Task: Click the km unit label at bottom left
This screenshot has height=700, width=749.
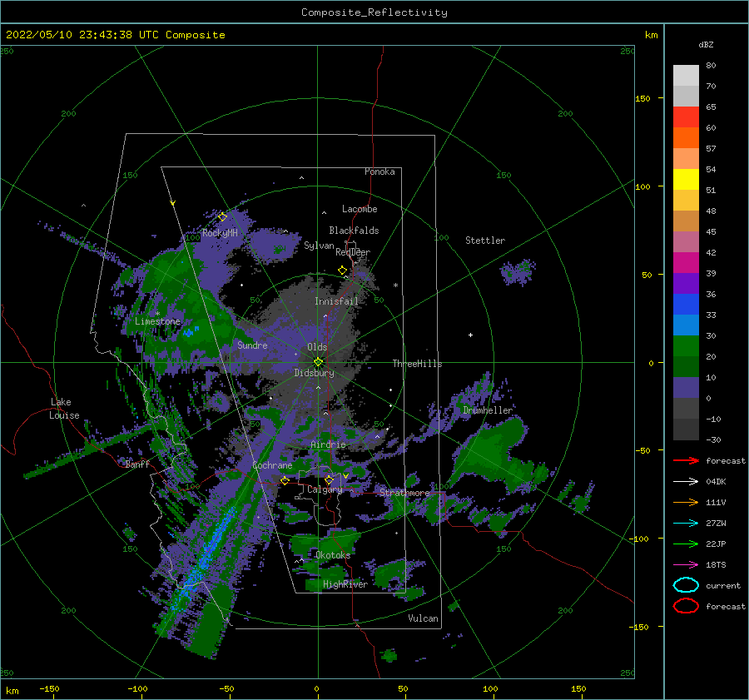Action: 12,691
